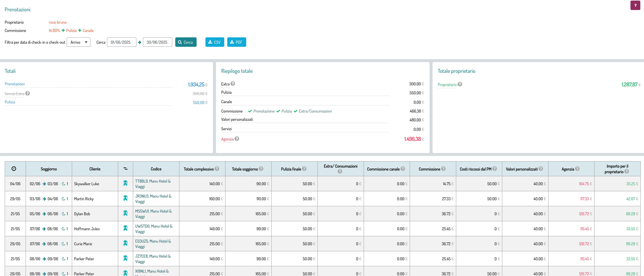Click help icon in Totale soggiorno header
This screenshot has width=644, height=276.
click(261, 169)
